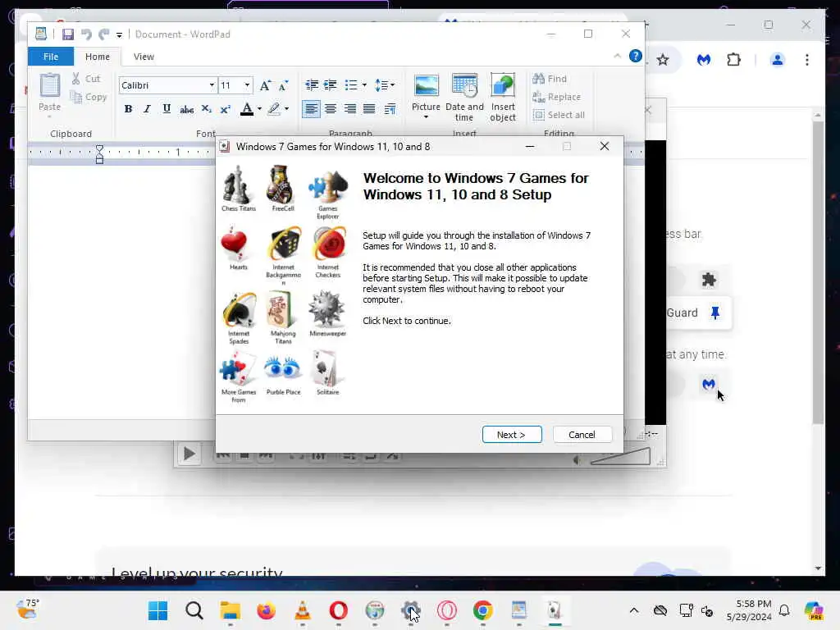Open line spacing dropdown in WordPad

click(385, 85)
